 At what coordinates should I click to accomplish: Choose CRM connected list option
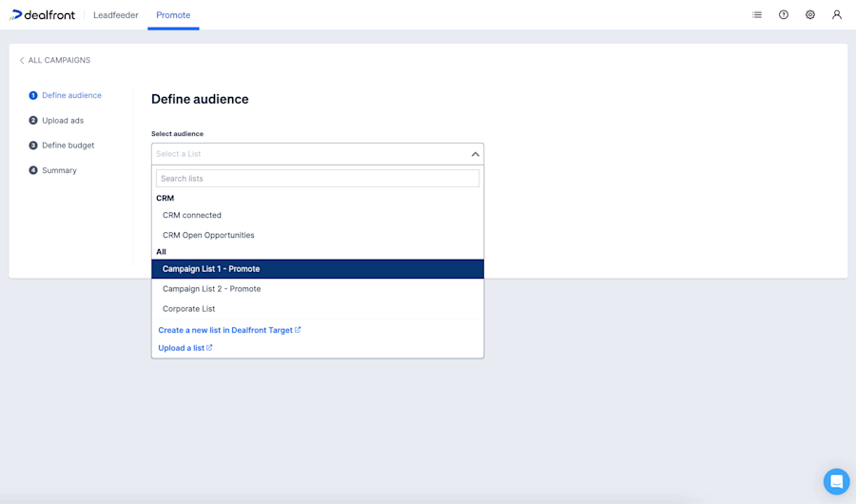coord(318,215)
